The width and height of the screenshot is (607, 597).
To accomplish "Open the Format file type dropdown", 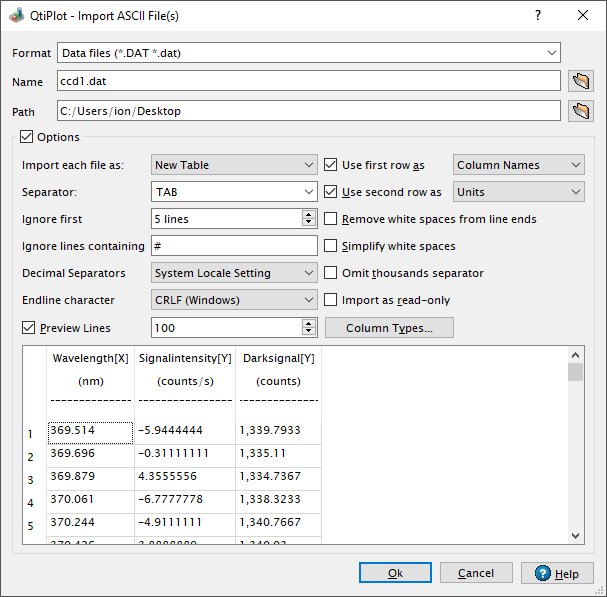I will point(308,53).
